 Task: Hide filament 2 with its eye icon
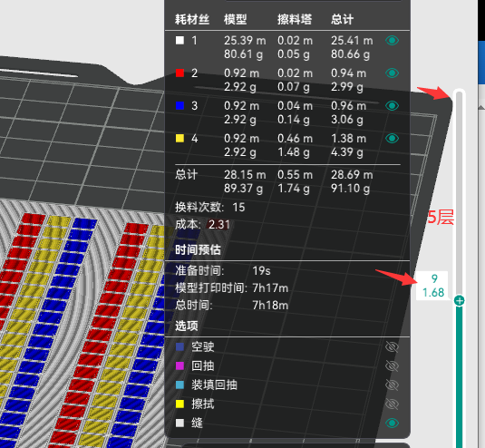pos(392,73)
